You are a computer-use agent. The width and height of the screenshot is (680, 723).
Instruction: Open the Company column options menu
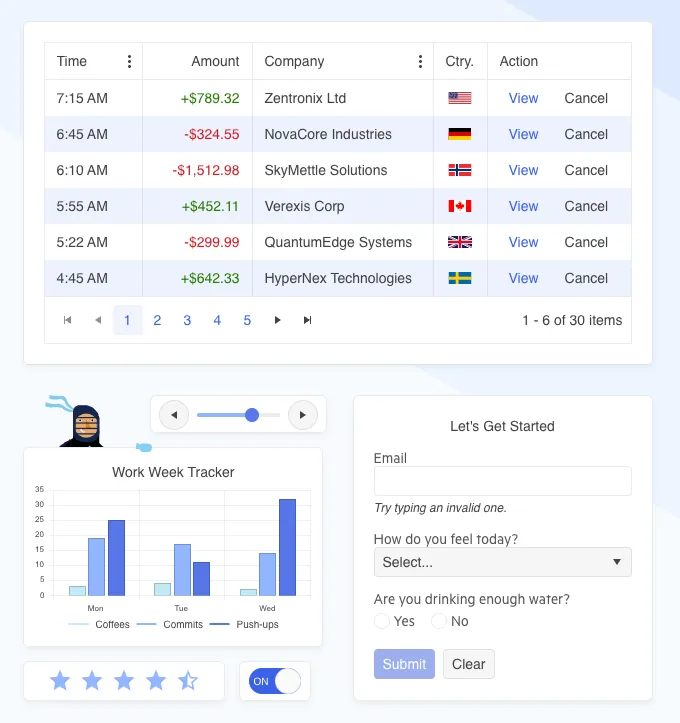click(x=420, y=62)
